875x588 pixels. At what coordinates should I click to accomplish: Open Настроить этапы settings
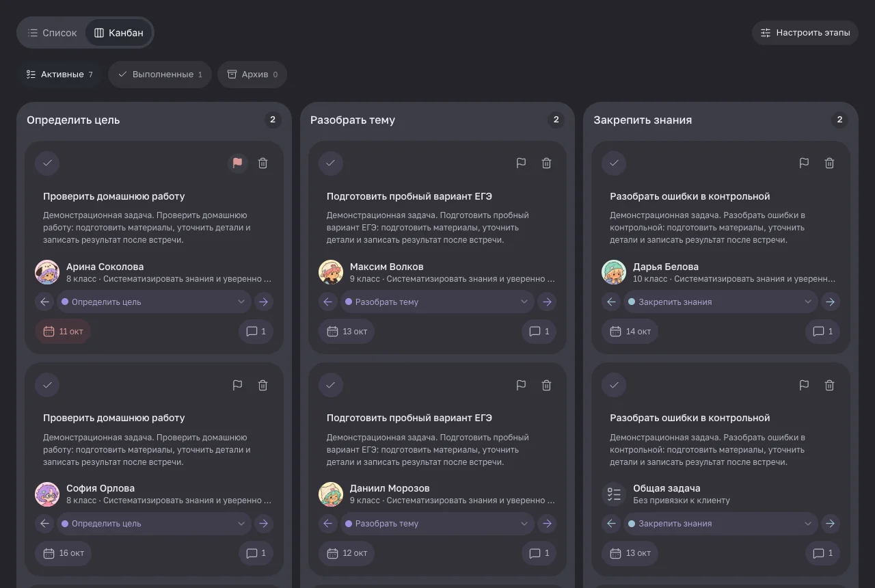[x=805, y=33]
